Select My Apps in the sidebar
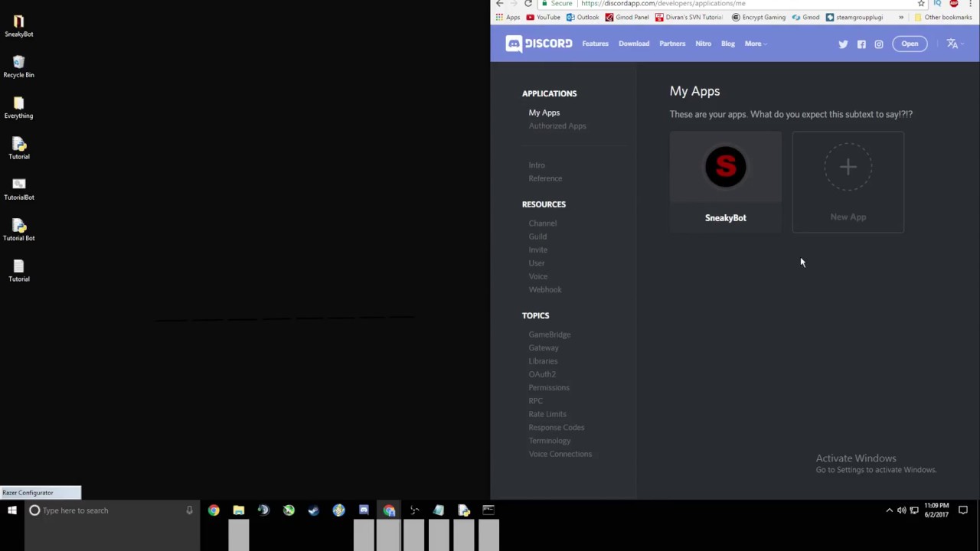The image size is (980, 551). 544,112
